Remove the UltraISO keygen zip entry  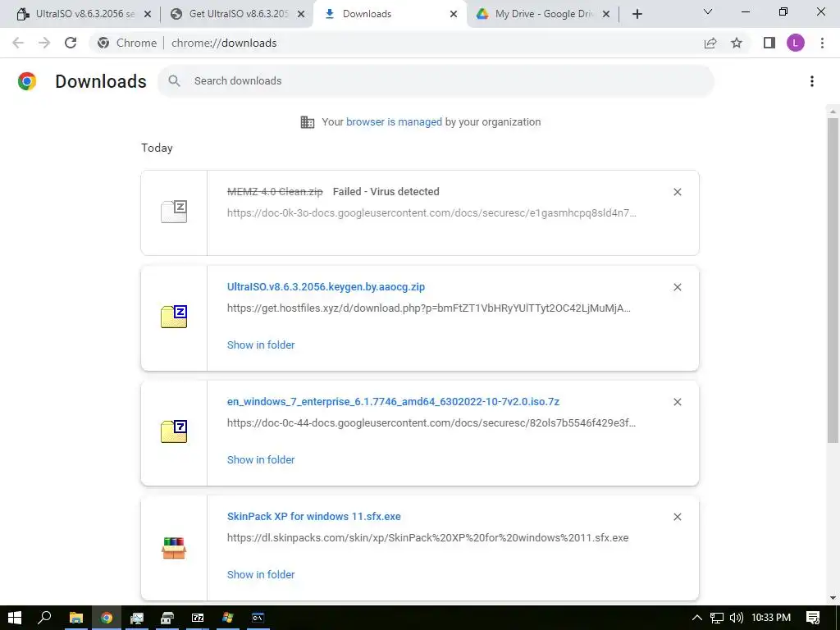pyautogui.click(x=677, y=287)
